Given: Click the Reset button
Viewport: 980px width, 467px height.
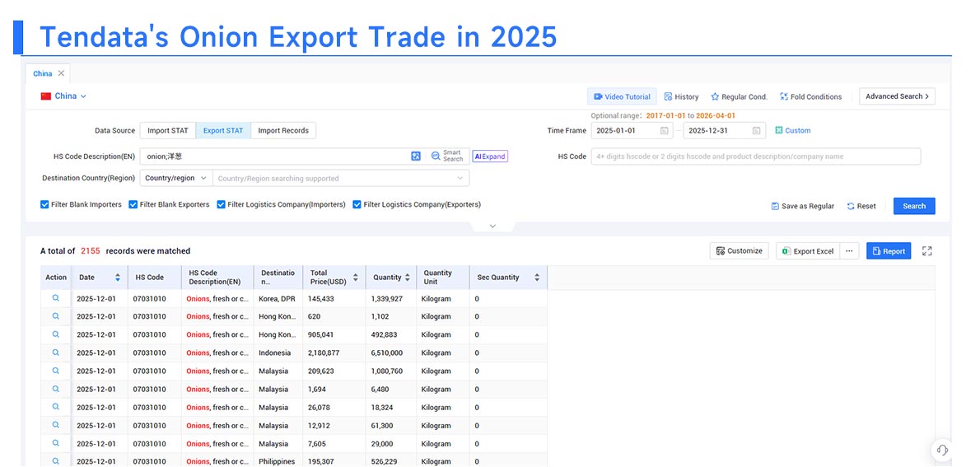Looking at the screenshot, I should (x=861, y=206).
